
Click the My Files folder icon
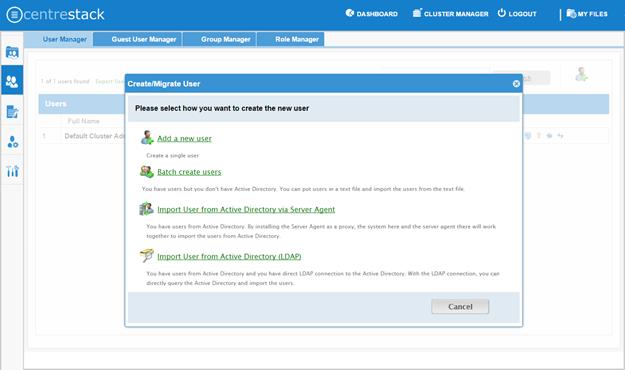coord(571,14)
